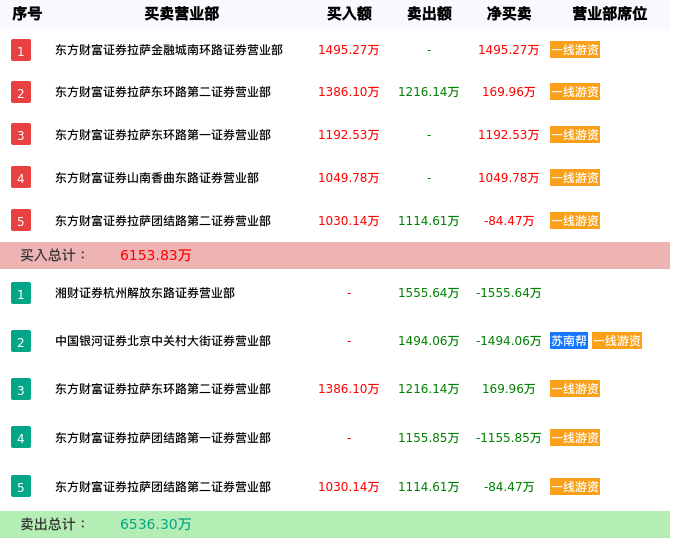Sort by the 卖出额 column header
The height and width of the screenshot is (540, 676).
click(x=429, y=14)
